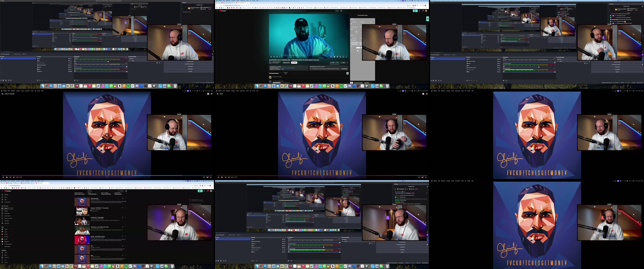This screenshot has width=644, height=269.
Task: Click Kommentar hinzufügen field under Superheld
Action: pyautogui.click(x=310, y=77)
